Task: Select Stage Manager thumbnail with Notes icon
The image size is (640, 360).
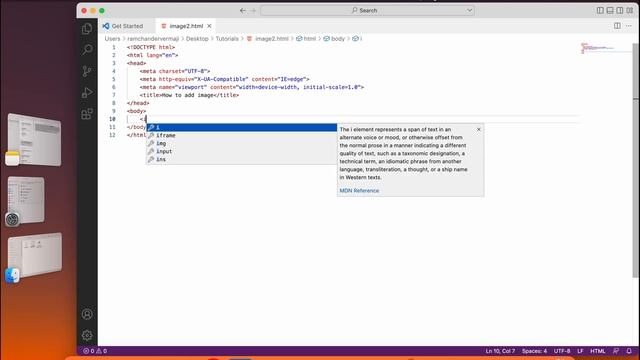Action: pos(34,140)
